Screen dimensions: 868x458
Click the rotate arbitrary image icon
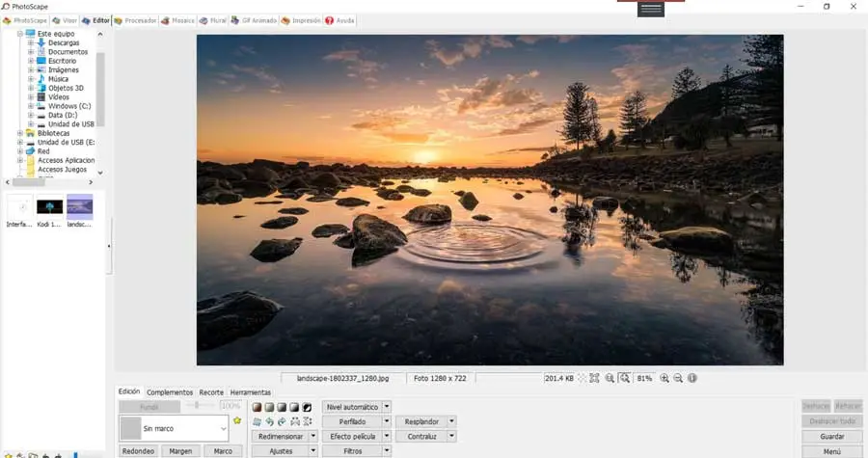click(x=257, y=421)
